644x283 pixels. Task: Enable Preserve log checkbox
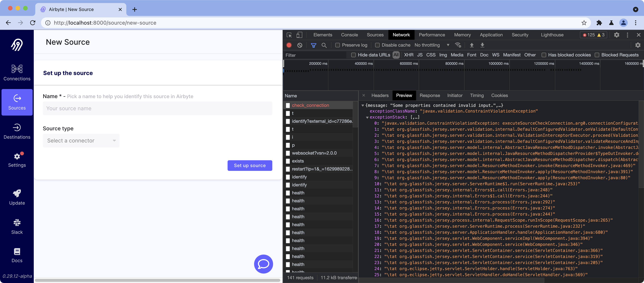point(338,45)
